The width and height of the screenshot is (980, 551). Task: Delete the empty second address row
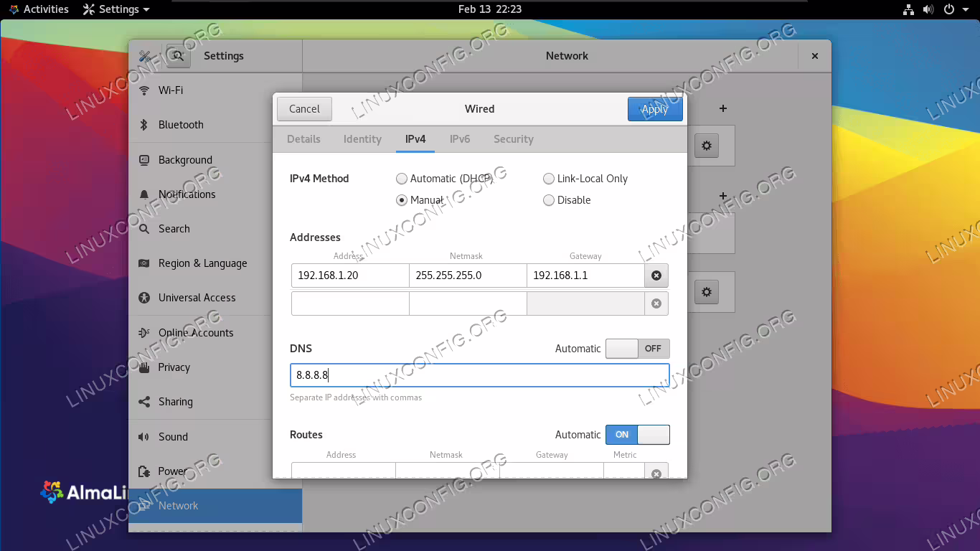656,303
